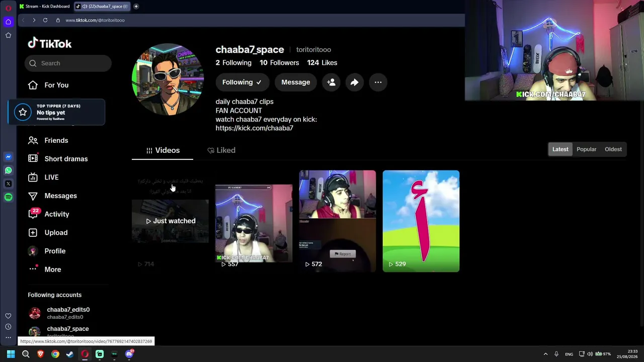
Task: Open Steam from the taskbar
Action: [x=70, y=354]
